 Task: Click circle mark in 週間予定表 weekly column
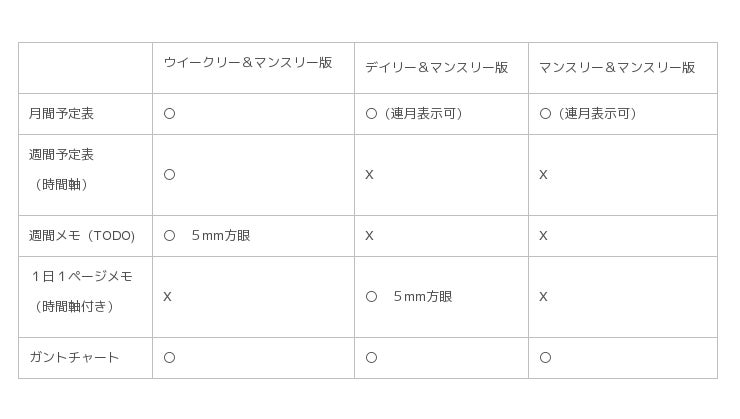169,175
